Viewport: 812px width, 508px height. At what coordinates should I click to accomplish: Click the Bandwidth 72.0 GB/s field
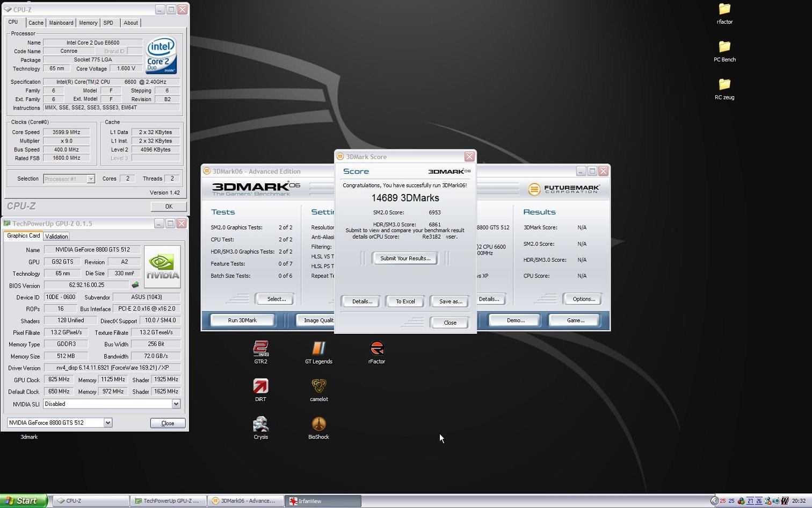click(x=156, y=356)
